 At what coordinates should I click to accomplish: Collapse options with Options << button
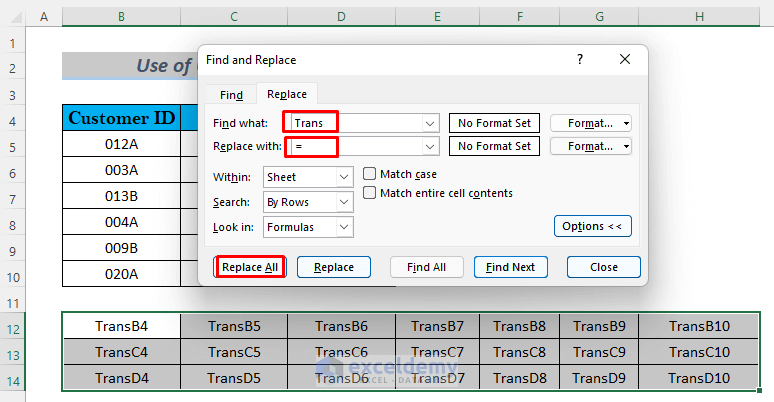592,226
